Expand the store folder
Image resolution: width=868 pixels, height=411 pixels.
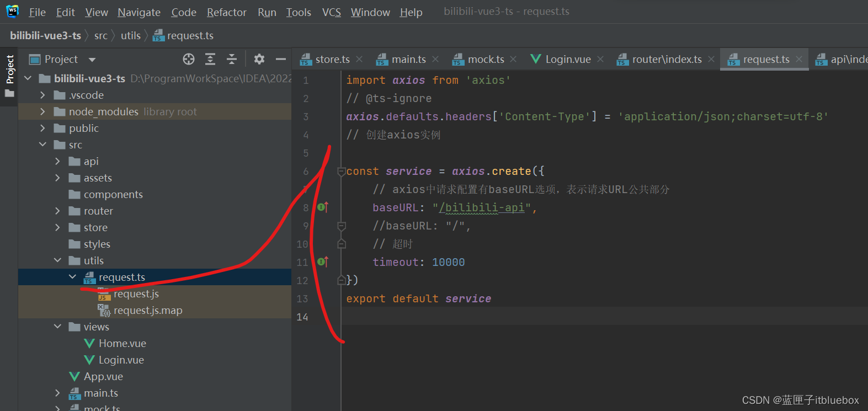click(57, 227)
